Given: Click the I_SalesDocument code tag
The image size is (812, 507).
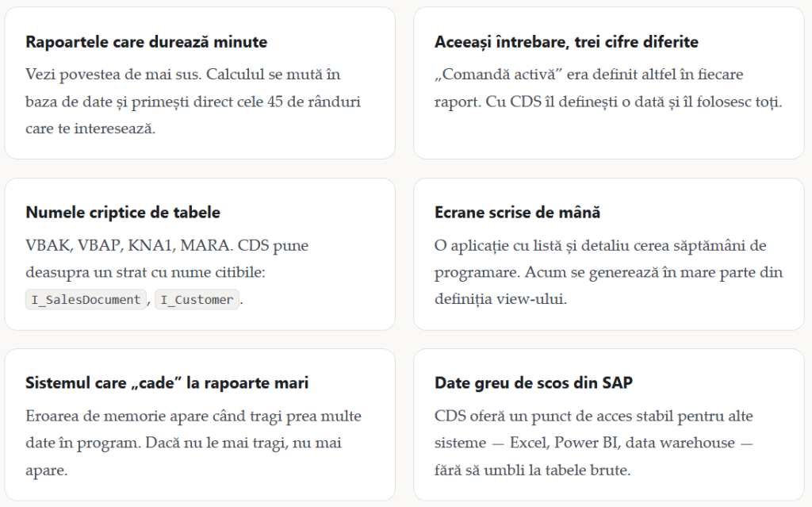Looking at the screenshot, I should click(x=86, y=300).
